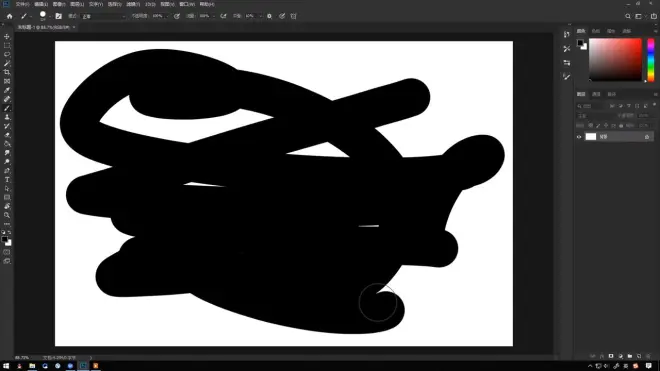Open the search magnifier icon at top right
The width and height of the screenshot is (660, 371).
[x=628, y=16]
